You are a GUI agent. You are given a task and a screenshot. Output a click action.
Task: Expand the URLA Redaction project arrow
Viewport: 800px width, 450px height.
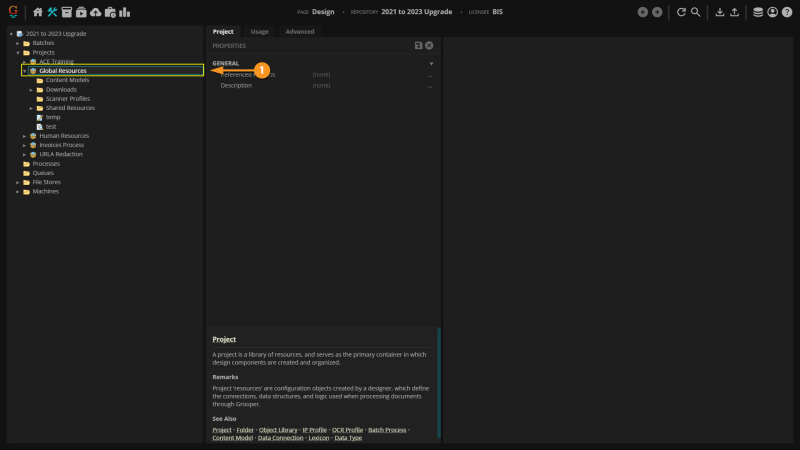coord(24,155)
